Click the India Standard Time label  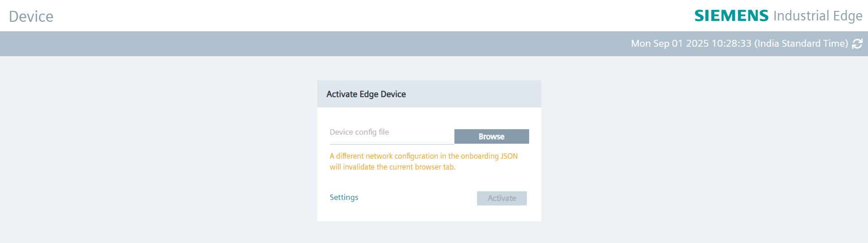[x=801, y=44]
